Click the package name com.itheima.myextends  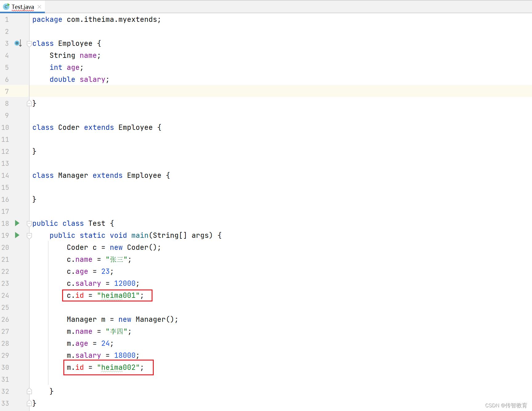112,19
